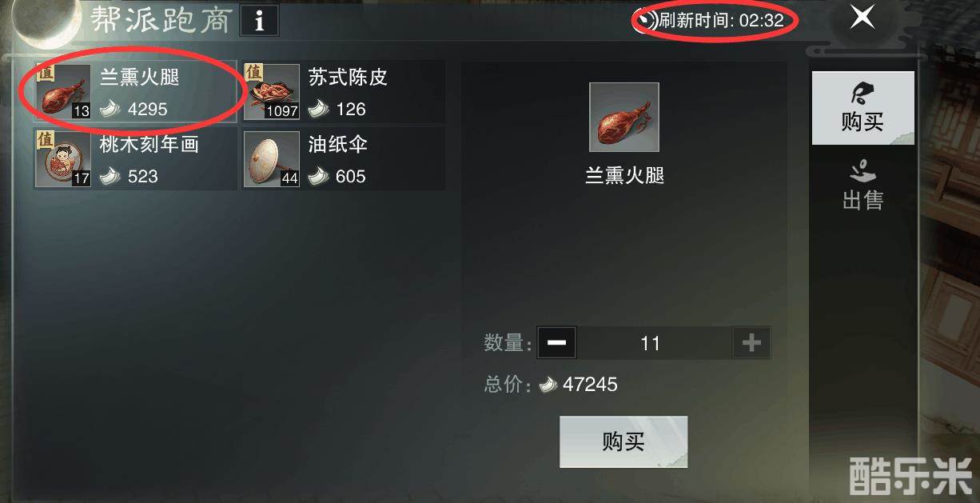Image resolution: width=980 pixels, height=503 pixels.
Task: Click the large 兰熏火腿 preview image
Action: pyautogui.click(x=624, y=118)
